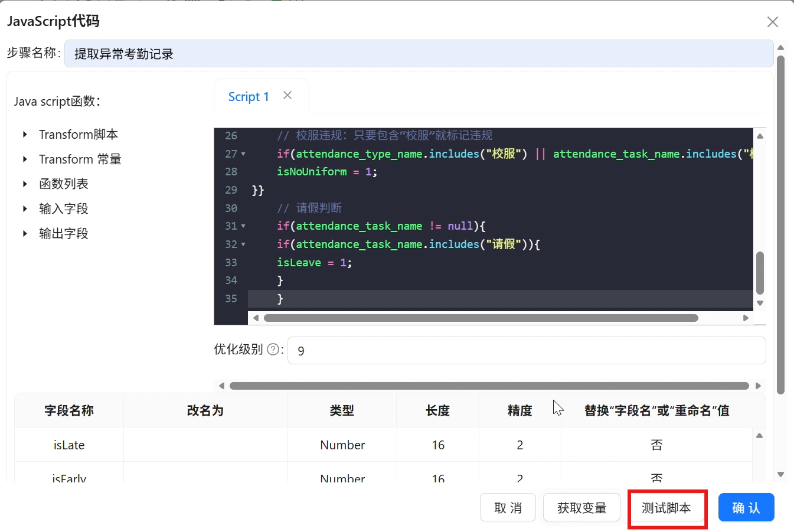Expand the Transform 常量 tree node
Viewport: 794px width, 532px height.
pyautogui.click(x=25, y=159)
